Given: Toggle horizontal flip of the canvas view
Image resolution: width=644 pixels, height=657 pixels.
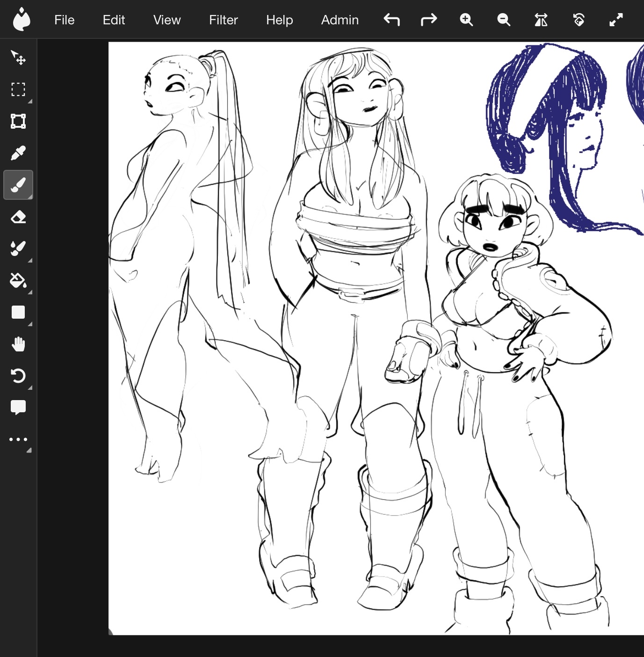Looking at the screenshot, I should (541, 20).
